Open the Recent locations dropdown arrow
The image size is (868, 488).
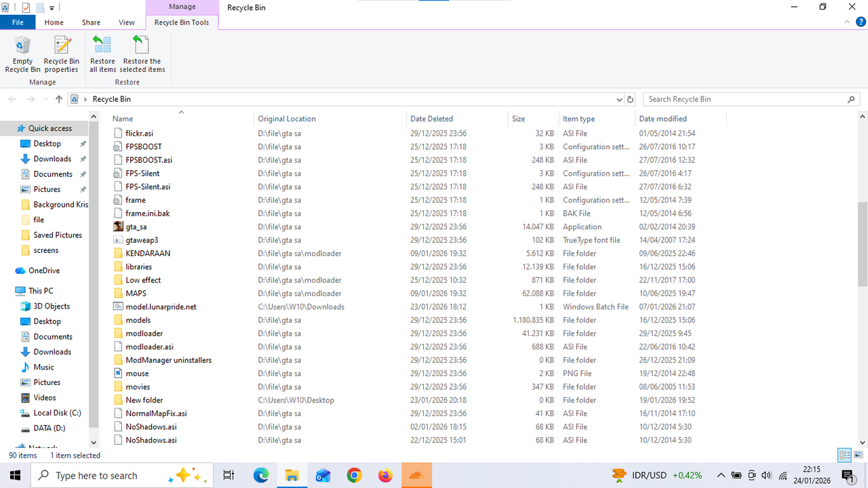(46, 99)
